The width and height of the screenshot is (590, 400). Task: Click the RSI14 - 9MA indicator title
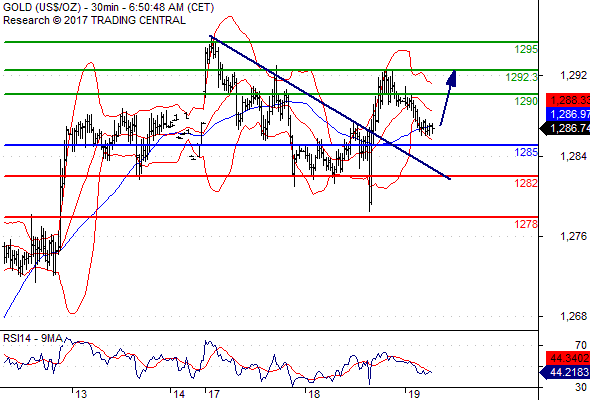[x=33, y=339]
